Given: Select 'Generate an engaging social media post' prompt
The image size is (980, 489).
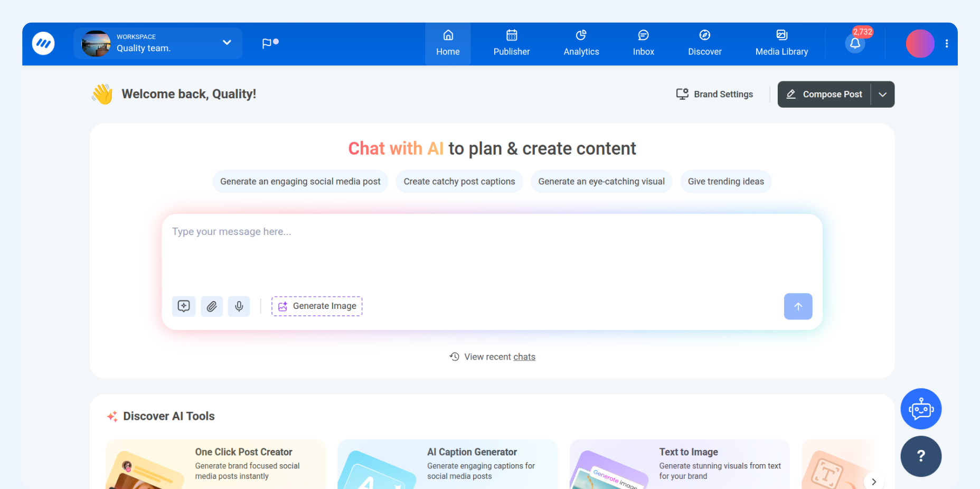Looking at the screenshot, I should coord(300,182).
